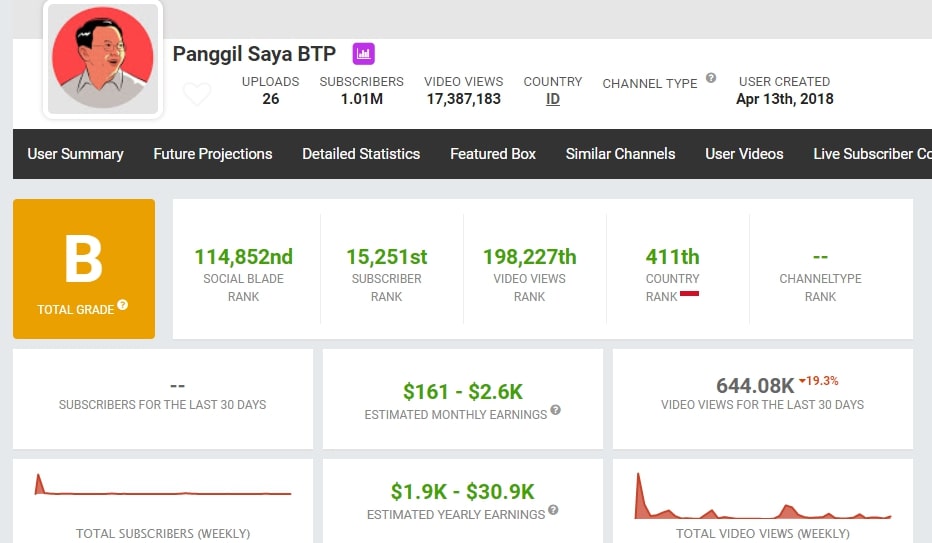Click the heart favorite icon
The image size is (932, 543).
point(197,94)
